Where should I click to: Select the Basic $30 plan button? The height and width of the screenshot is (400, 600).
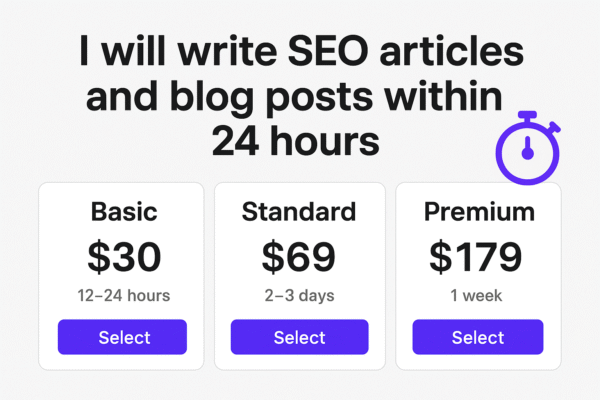point(122,337)
